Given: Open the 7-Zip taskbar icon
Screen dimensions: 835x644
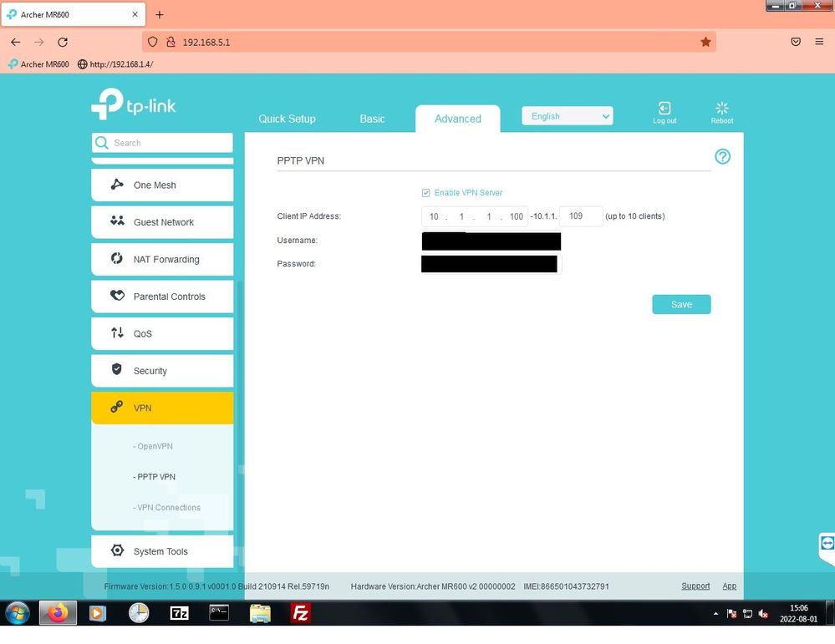Looking at the screenshot, I should pos(179,614).
